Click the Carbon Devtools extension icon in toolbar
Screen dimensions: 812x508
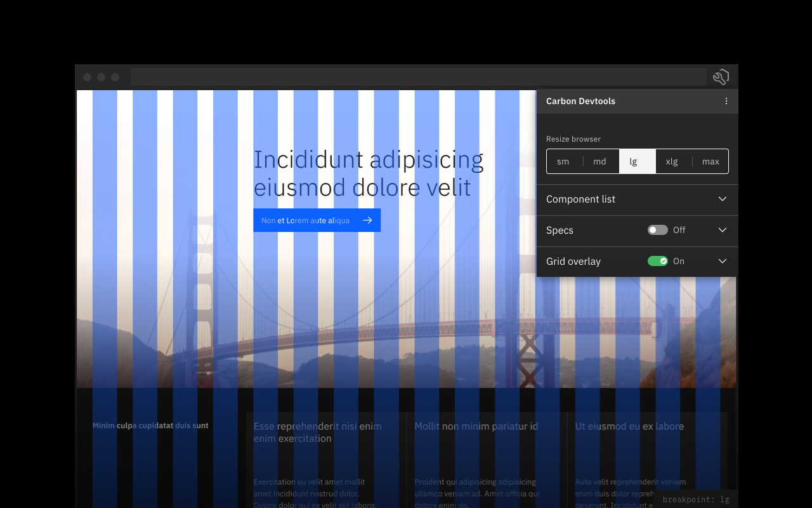click(721, 76)
